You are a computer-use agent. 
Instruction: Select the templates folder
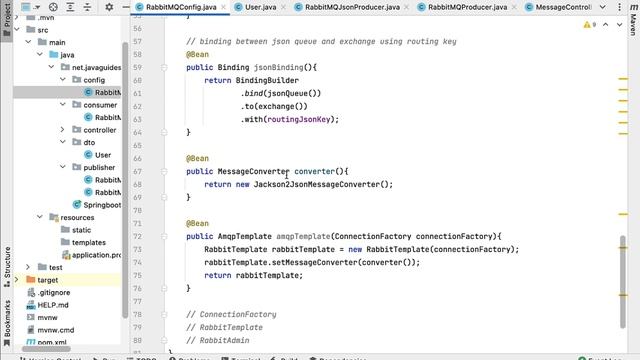[x=83, y=242]
